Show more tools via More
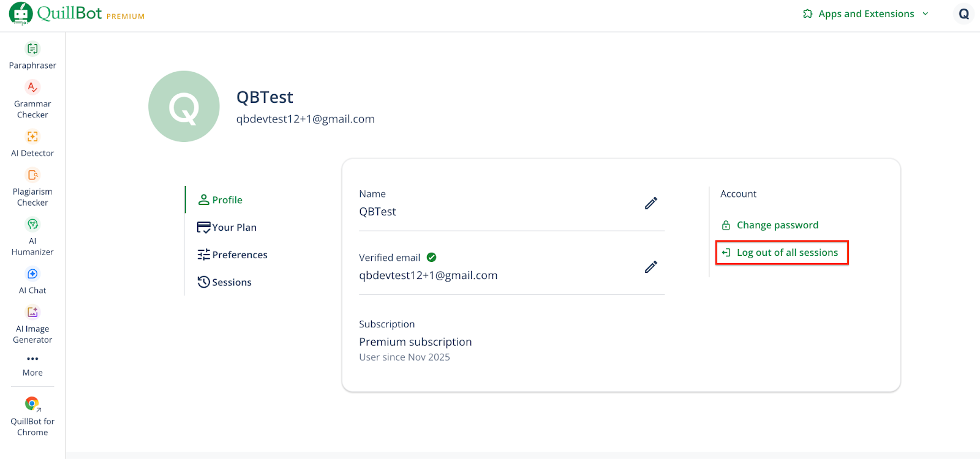Screen dimensions: 980x459 tap(32, 365)
